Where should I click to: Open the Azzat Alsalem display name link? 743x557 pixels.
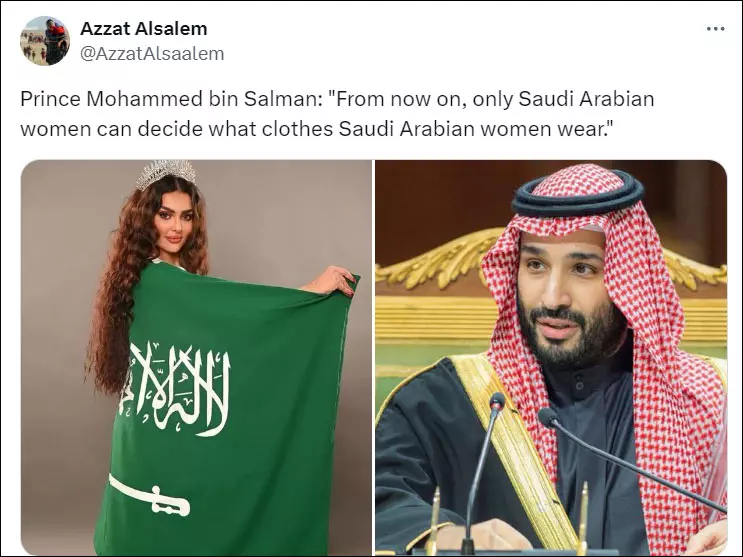pos(144,28)
